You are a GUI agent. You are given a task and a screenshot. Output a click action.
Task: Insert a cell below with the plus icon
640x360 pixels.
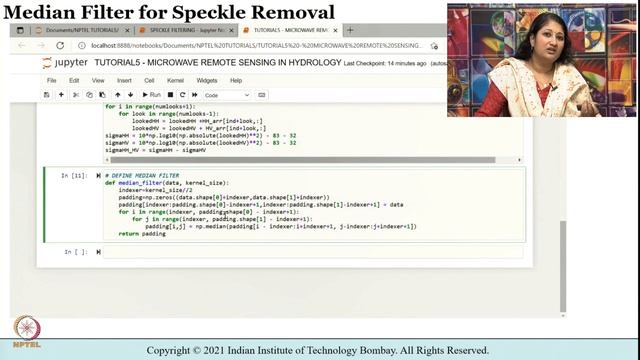61,95
